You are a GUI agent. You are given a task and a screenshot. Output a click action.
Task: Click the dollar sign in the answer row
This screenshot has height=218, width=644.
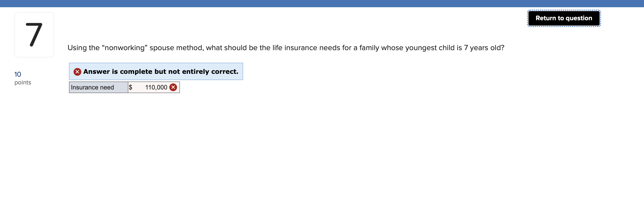pos(130,87)
